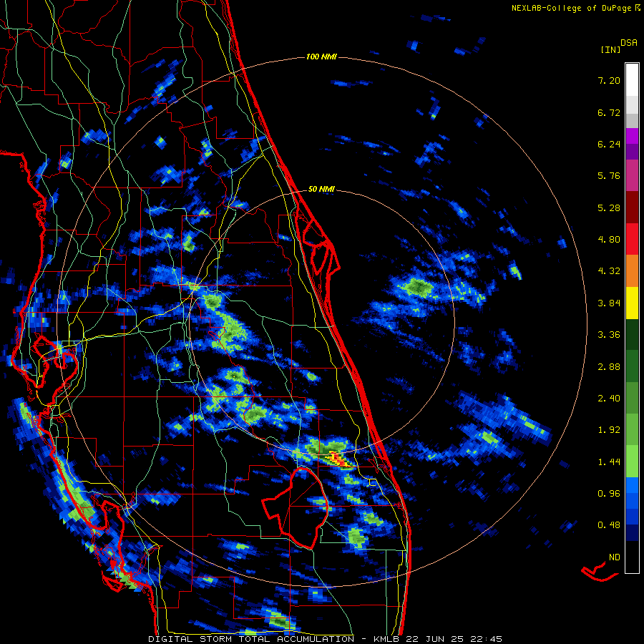Click the bright red 4.80 legend block

click(x=632, y=239)
